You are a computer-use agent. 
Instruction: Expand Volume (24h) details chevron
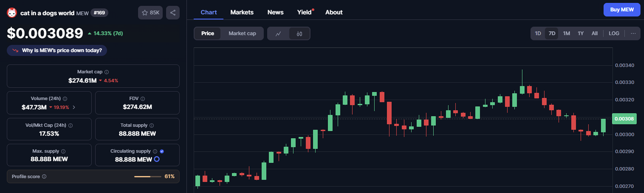pyautogui.click(x=74, y=108)
